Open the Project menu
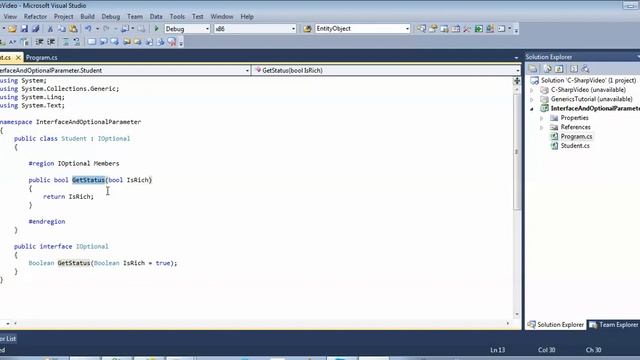640x360 pixels. coord(64,17)
